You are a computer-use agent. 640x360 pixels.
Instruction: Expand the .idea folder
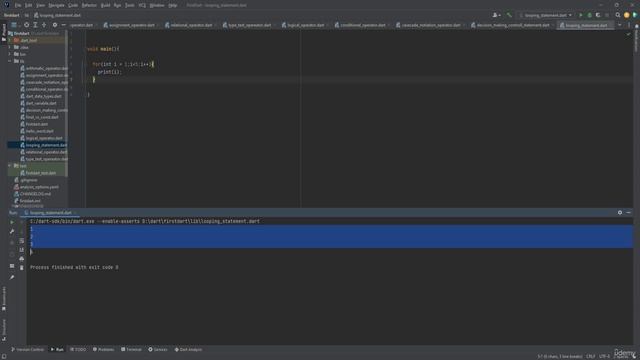(10, 47)
